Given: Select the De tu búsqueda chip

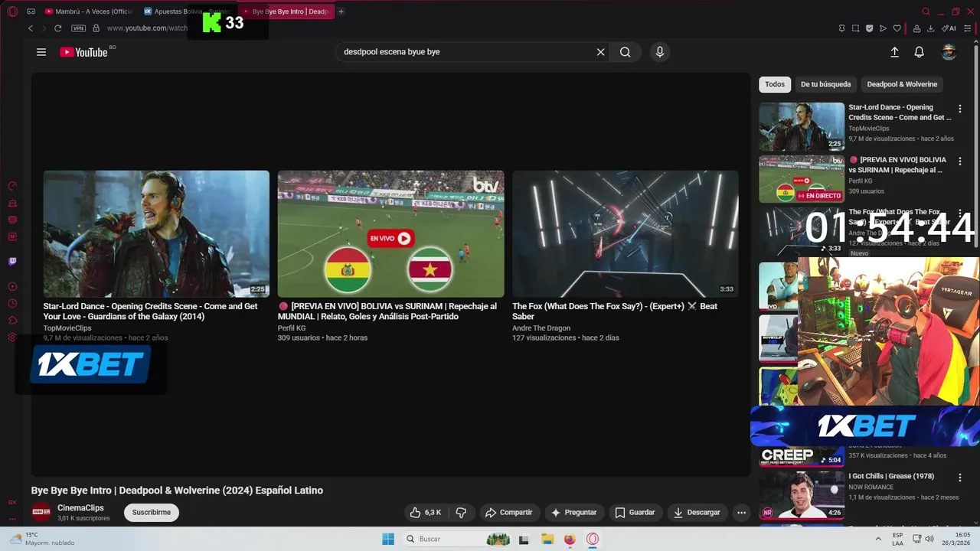Looking at the screenshot, I should (x=825, y=84).
